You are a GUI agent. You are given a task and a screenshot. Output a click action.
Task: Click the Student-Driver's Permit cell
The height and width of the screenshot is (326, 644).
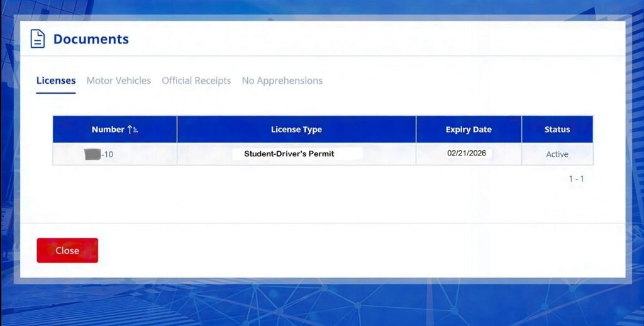[x=289, y=154]
